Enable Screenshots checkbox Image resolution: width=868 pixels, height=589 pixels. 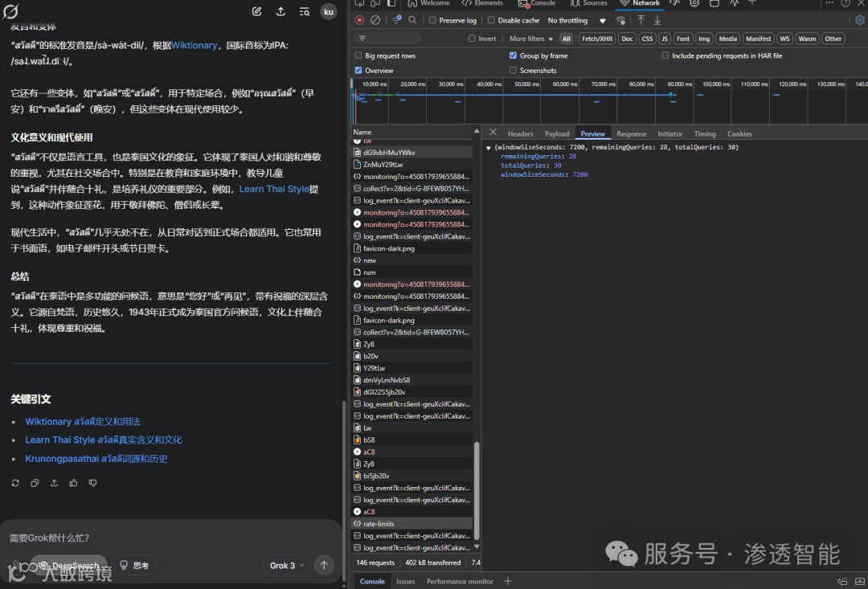pos(513,70)
